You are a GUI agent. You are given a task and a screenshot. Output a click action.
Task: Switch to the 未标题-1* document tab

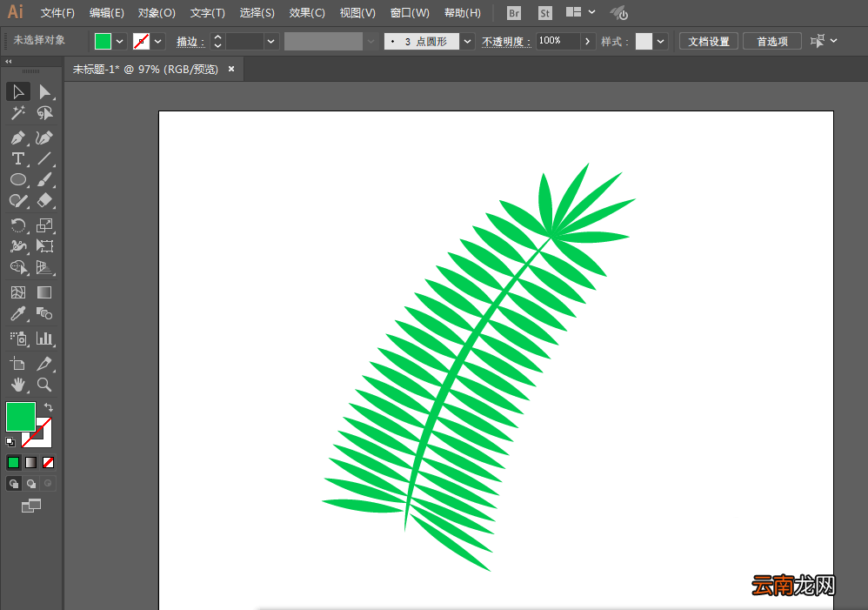pyautogui.click(x=145, y=70)
